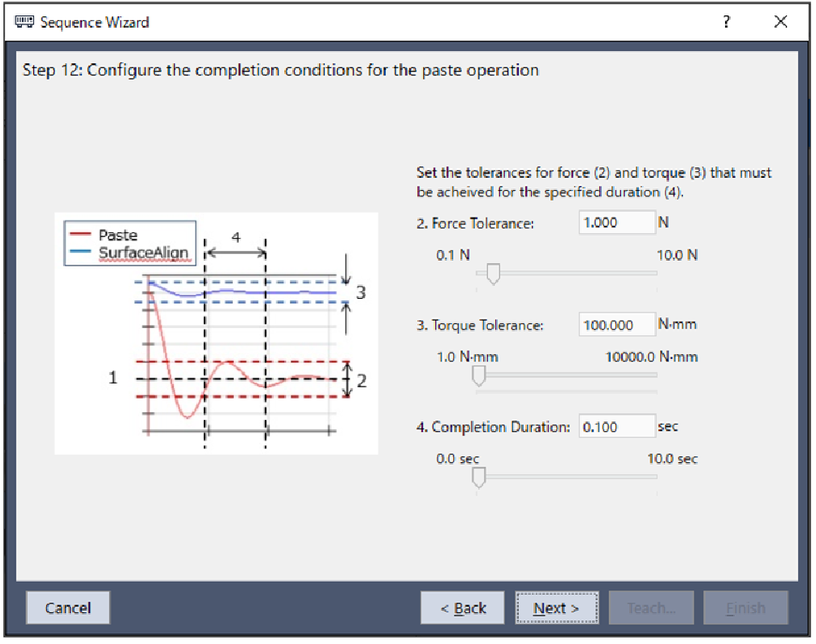Click the SurfaceAlign legend entry in diagram
The image size is (816, 644).
pyautogui.click(x=143, y=253)
